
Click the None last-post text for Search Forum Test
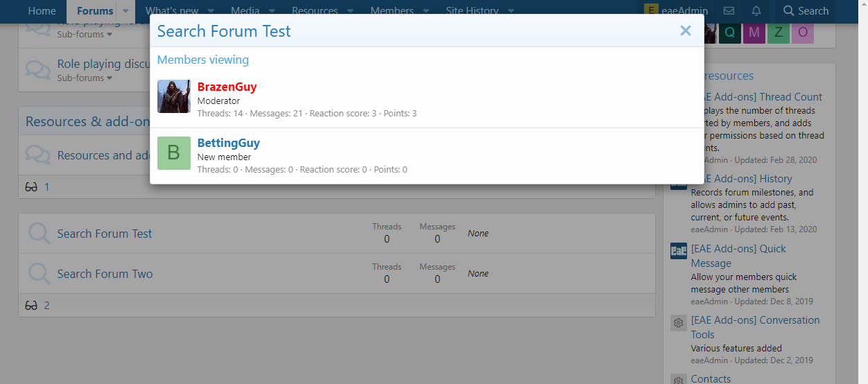click(478, 234)
